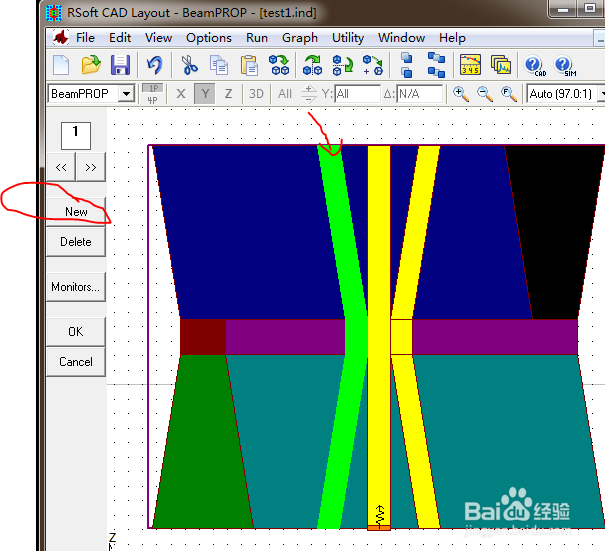This screenshot has width=605, height=551.
Task: Open the Graph menu
Action: [x=300, y=38]
